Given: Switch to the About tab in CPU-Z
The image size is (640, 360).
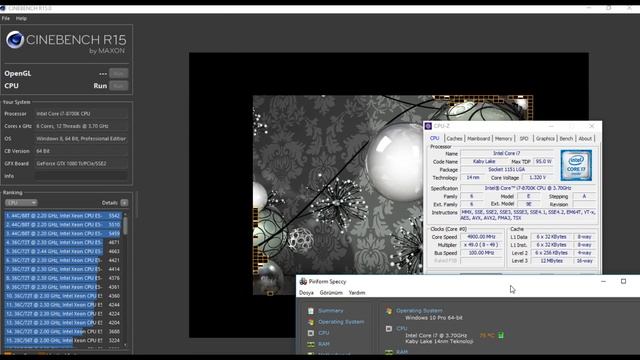Looking at the screenshot, I should pos(585,139).
